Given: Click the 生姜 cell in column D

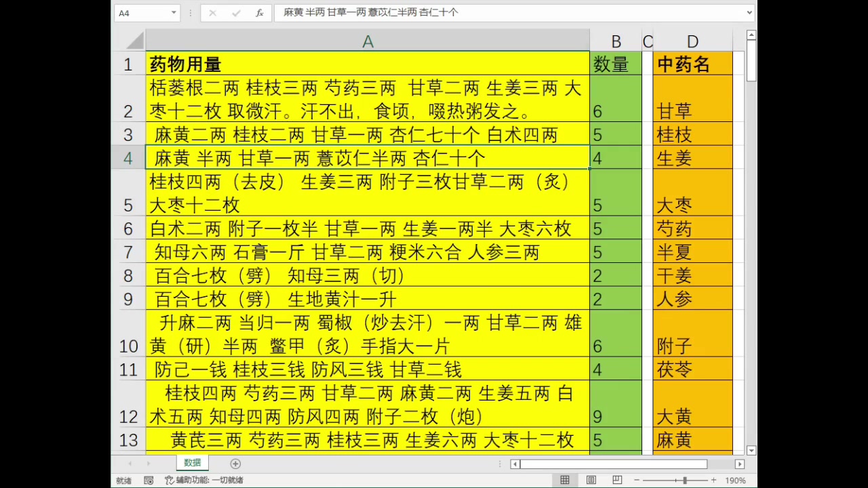Looking at the screenshot, I should [x=692, y=157].
